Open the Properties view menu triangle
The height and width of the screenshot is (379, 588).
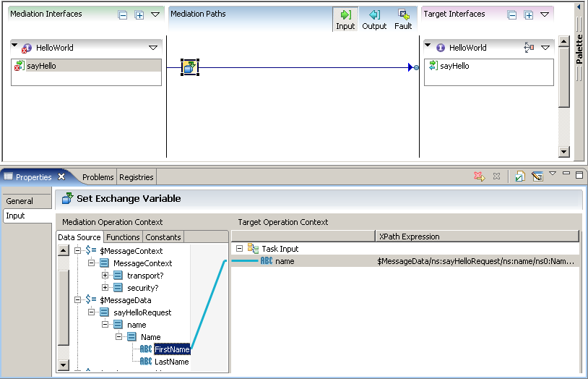tap(553, 173)
